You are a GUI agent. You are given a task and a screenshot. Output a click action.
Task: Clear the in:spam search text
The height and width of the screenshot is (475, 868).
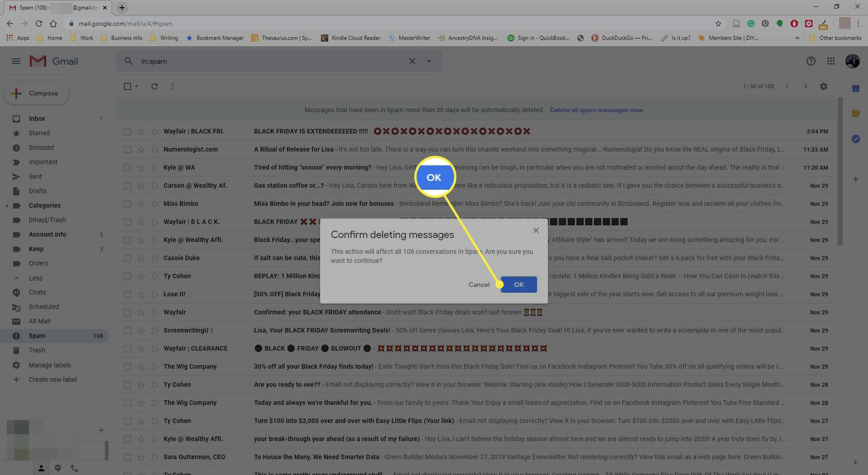pyautogui.click(x=412, y=61)
